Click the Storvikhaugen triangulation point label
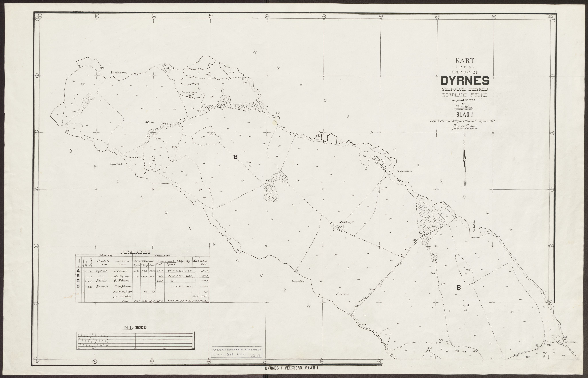This screenshot has width=588, height=378. tap(347, 222)
